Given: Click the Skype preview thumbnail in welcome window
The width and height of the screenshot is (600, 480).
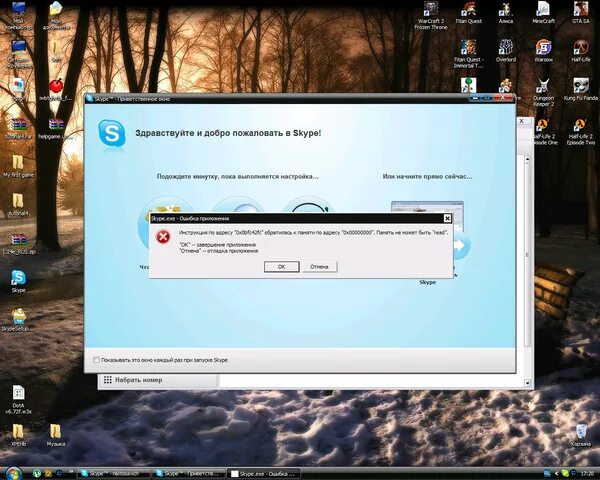Looking at the screenshot, I should point(427,208).
